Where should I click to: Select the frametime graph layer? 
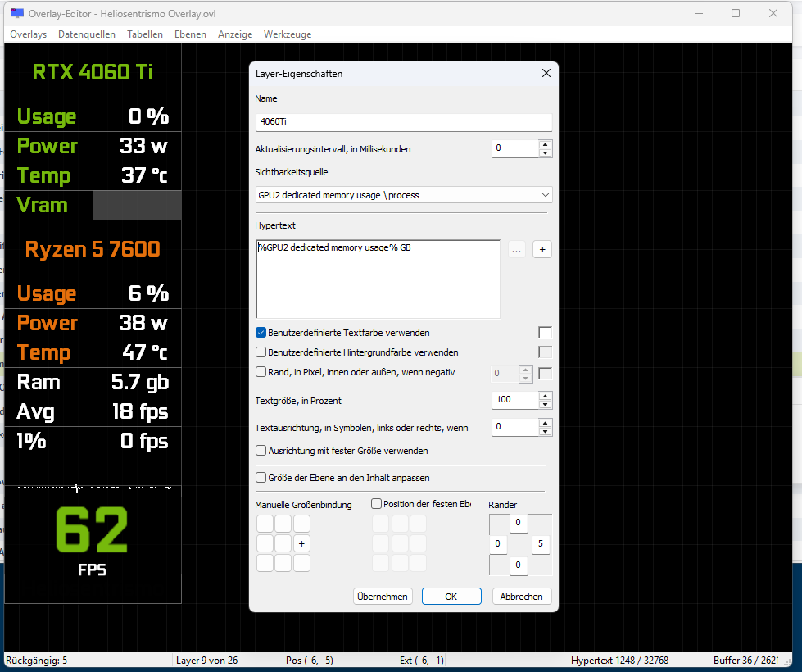pyautogui.click(x=92, y=488)
